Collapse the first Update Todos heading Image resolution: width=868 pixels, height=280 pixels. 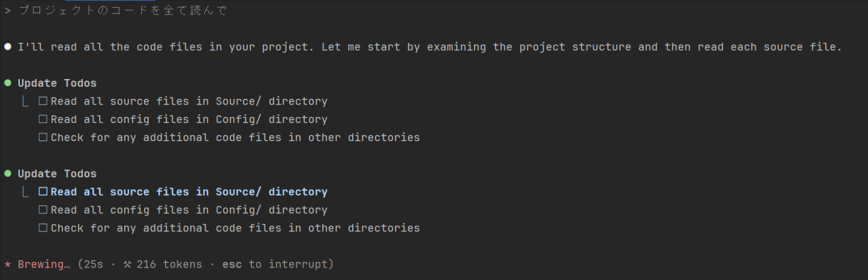click(57, 83)
